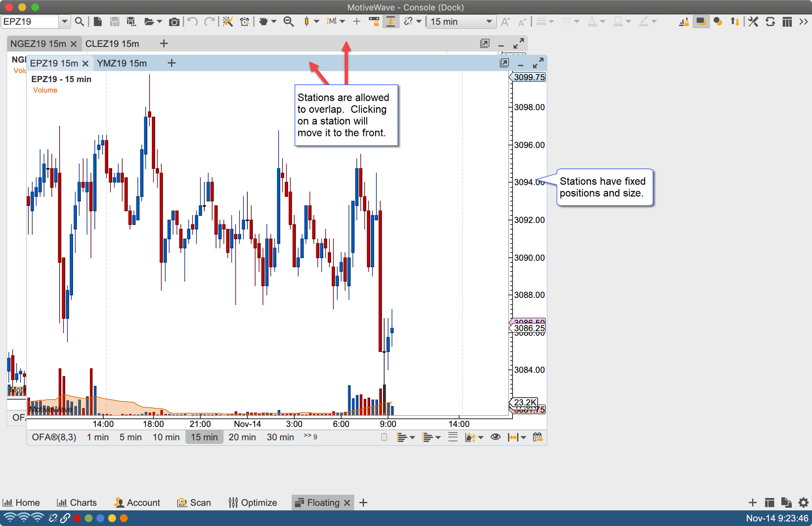Click the refresh arrows icon in toolbar

(x=770, y=22)
